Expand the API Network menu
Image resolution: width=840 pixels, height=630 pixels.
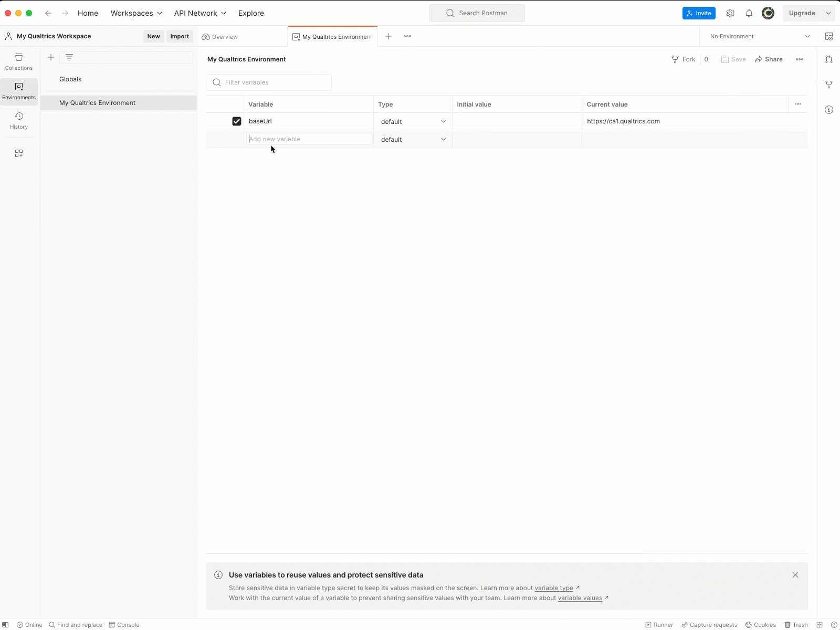(x=200, y=13)
